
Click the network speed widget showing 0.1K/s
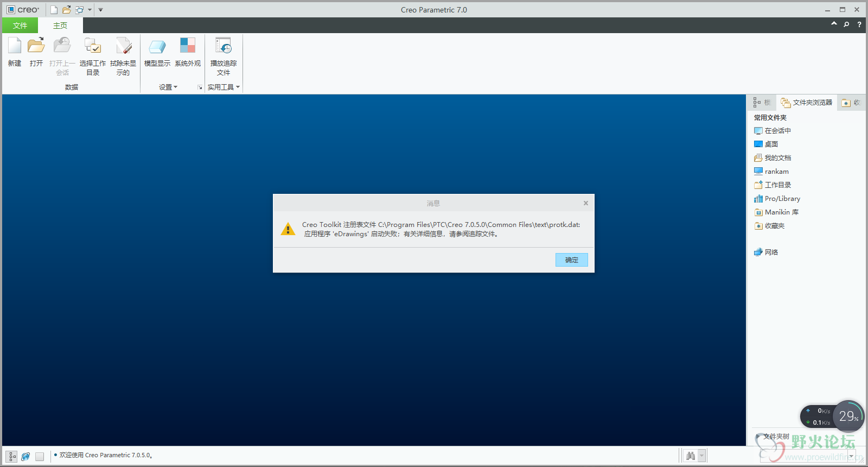[818, 416]
